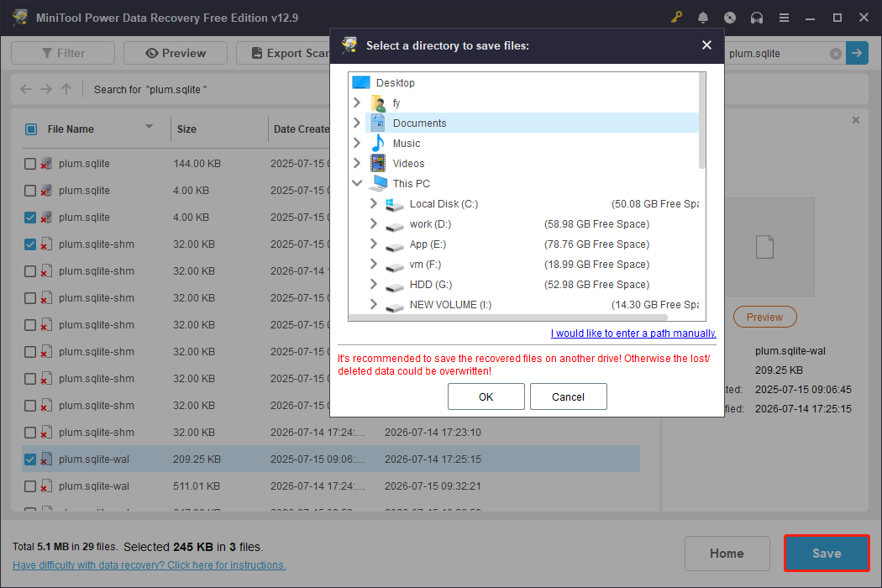882x588 pixels.
Task: Open the headphones support icon
Action: pos(757,18)
